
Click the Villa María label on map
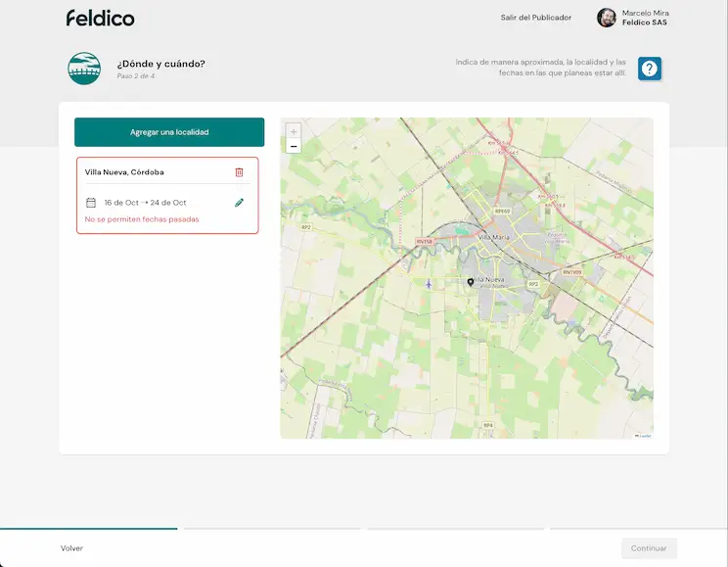coord(493,237)
